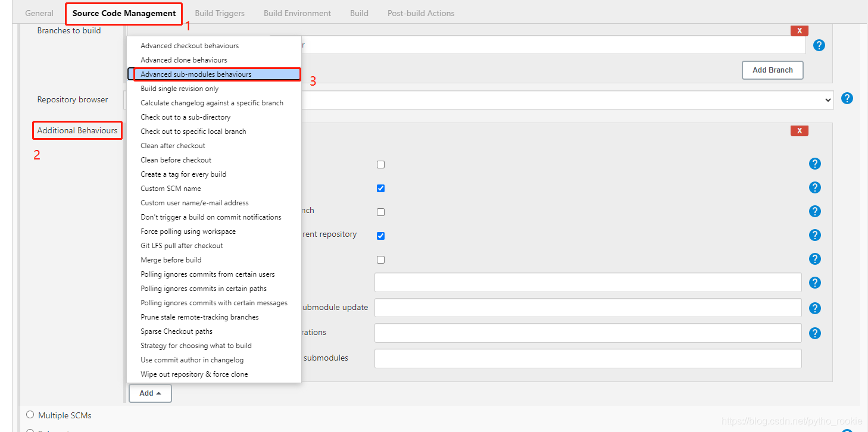
Task: Pick Force polling using workspace
Action: click(214, 231)
